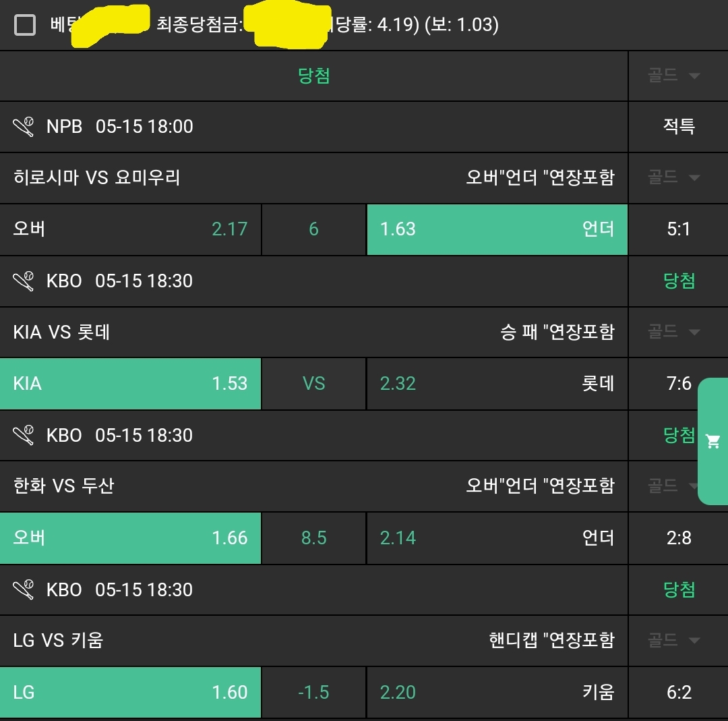Click the 8.5 over/under line value

pyautogui.click(x=313, y=538)
